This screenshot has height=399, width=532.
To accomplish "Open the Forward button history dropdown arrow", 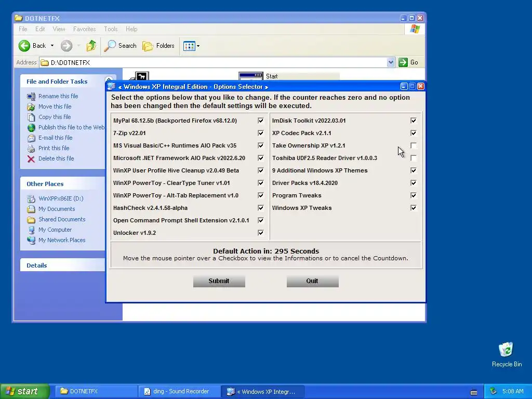I will (x=78, y=46).
